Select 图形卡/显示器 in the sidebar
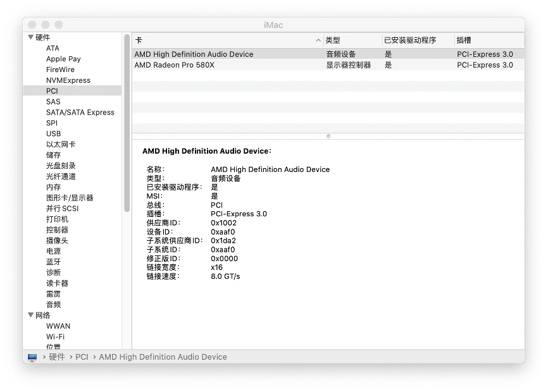 (x=70, y=198)
